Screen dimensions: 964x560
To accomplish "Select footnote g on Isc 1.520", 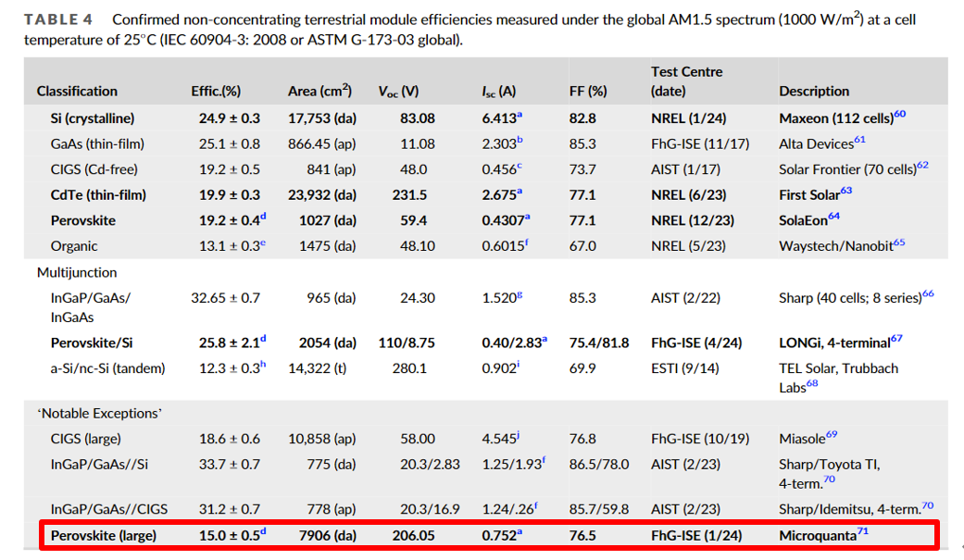I will click(520, 294).
